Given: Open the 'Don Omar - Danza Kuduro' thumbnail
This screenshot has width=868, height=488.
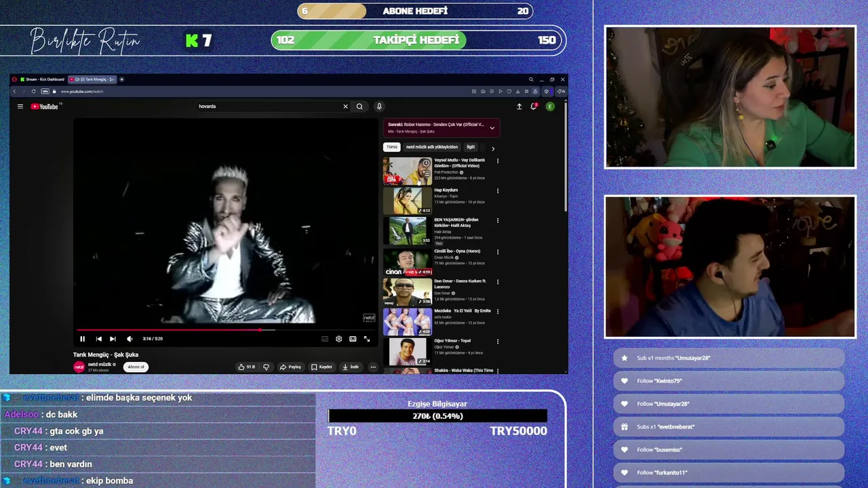Looking at the screenshot, I should [407, 291].
